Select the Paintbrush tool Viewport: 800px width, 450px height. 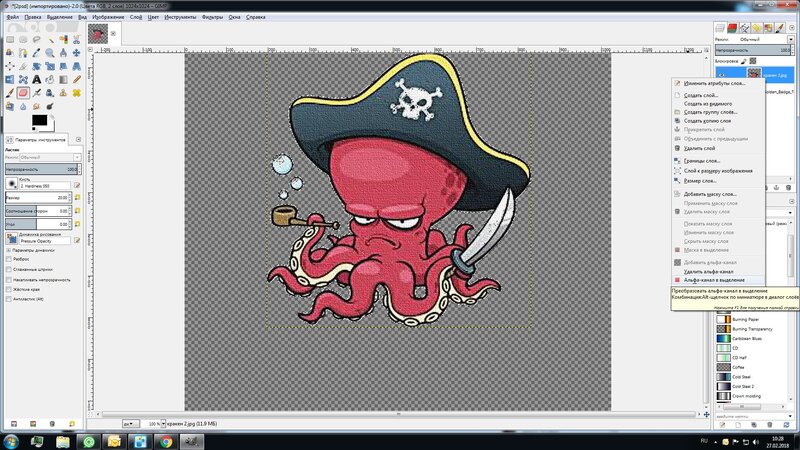coord(10,92)
